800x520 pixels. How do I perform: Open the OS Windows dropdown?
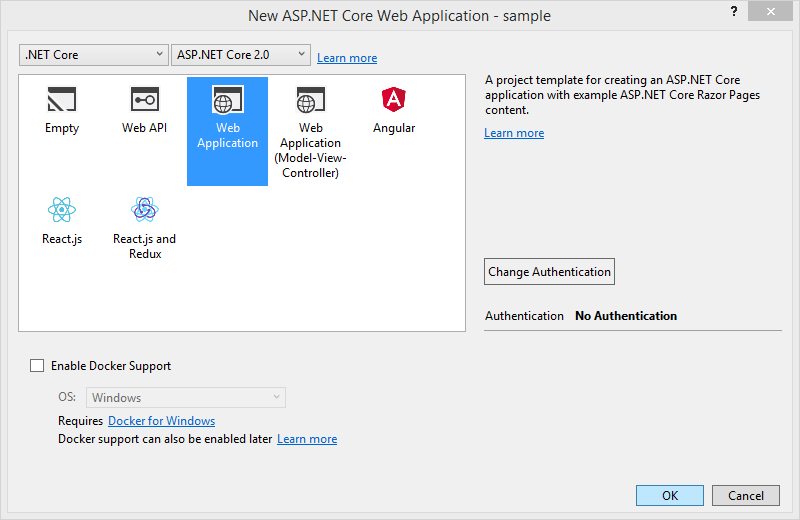tap(186, 398)
